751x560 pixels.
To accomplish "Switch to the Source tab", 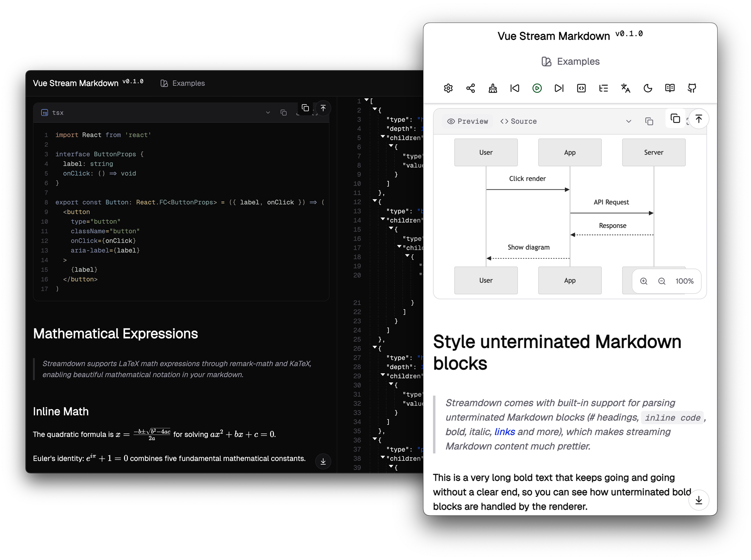I will pos(519,121).
